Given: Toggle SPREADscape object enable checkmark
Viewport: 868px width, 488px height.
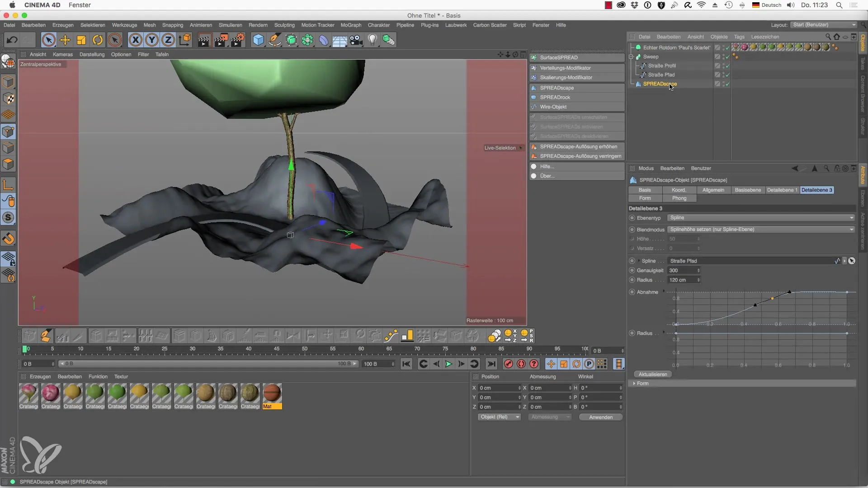Looking at the screenshot, I should tap(727, 84).
